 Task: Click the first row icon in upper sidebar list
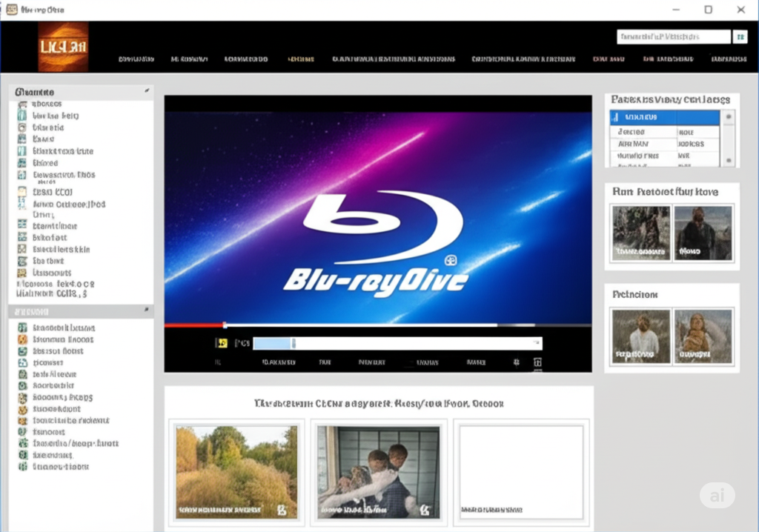tap(22, 104)
